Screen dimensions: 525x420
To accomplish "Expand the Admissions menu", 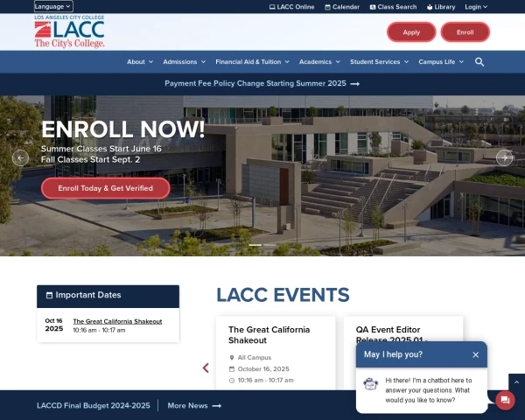I will (184, 61).
